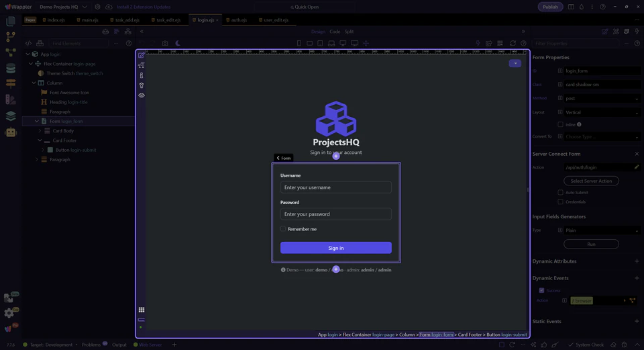Click the Select Server Action button
The width and height of the screenshot is (644, 350).
(x=591, y=181)
